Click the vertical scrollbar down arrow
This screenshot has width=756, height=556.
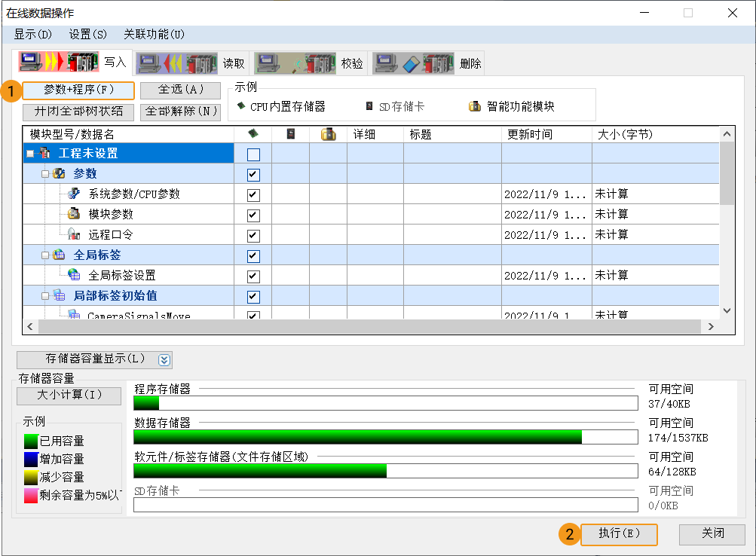coord(727,309)
